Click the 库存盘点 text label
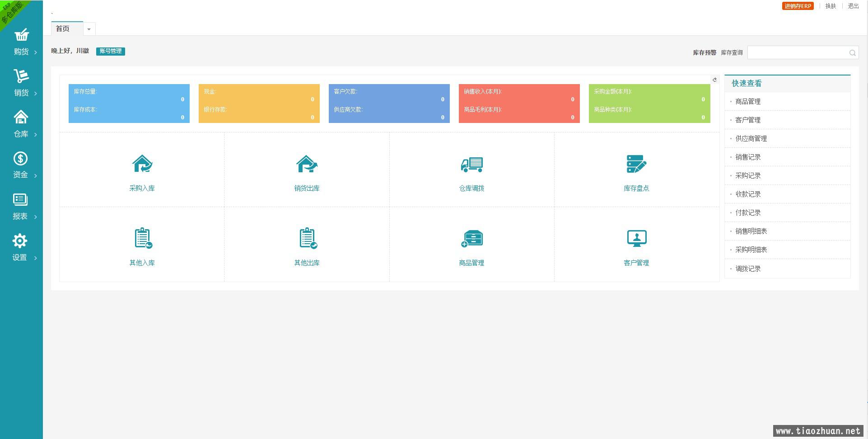The height and width of the screenshot is (439, 868). (636, 189)
